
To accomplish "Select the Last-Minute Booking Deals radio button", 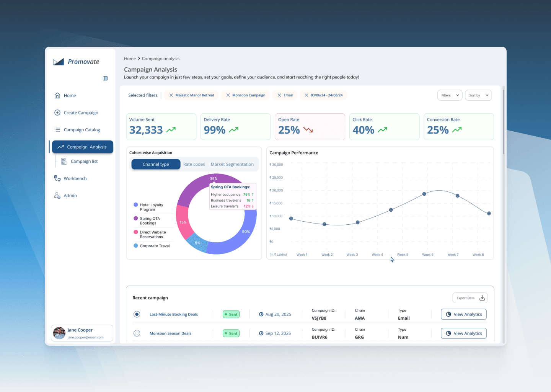I will pos(137,314).
